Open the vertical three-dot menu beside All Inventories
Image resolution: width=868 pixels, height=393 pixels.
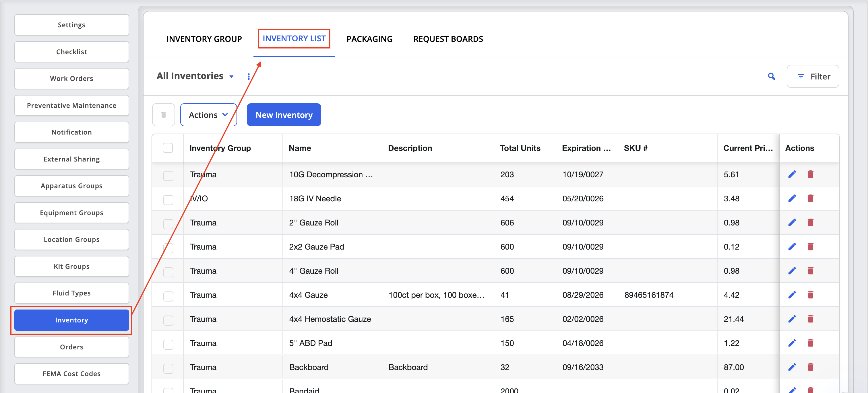[249, 76]
